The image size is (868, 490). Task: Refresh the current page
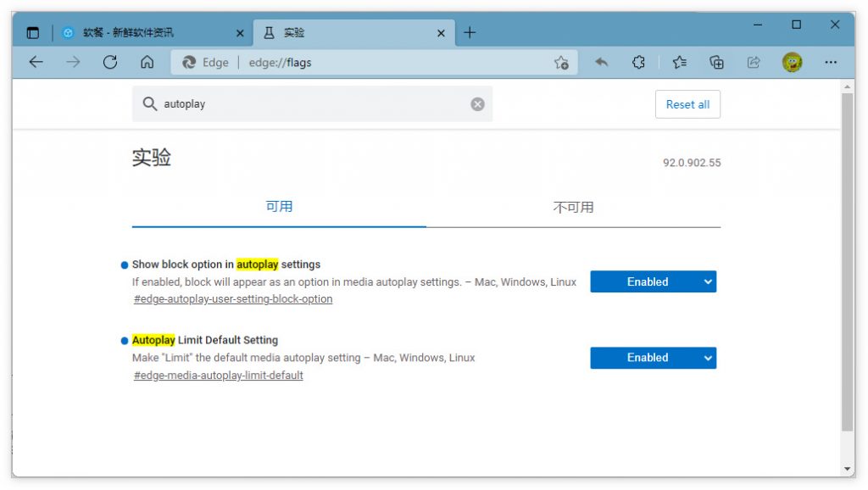pyautogui.click(x=109, y=62)
